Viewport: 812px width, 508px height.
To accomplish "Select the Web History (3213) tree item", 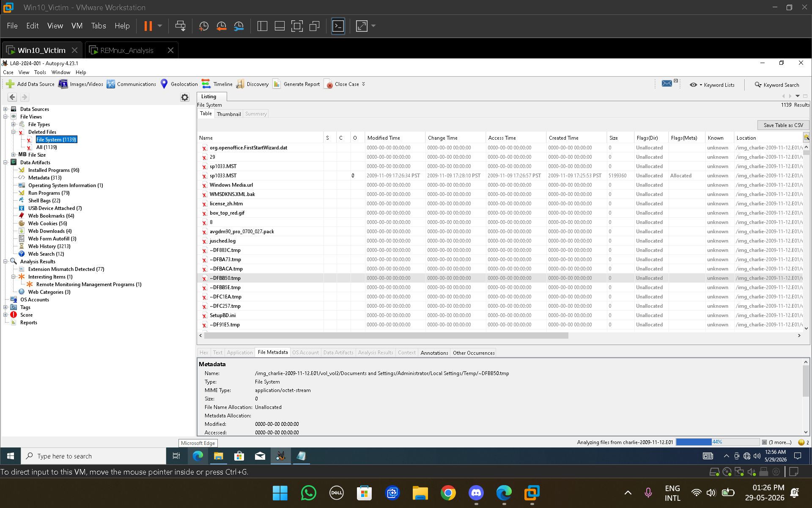I will [x=49, y=246].
